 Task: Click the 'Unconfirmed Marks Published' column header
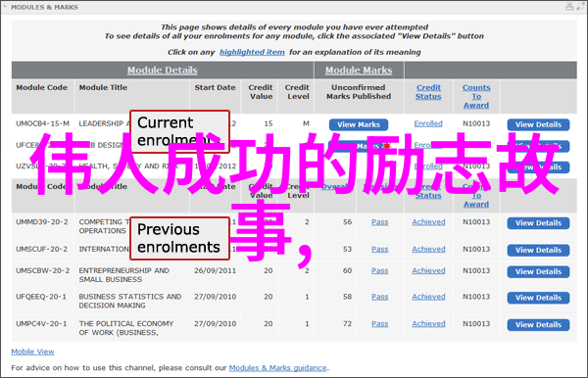click(359, 92)
